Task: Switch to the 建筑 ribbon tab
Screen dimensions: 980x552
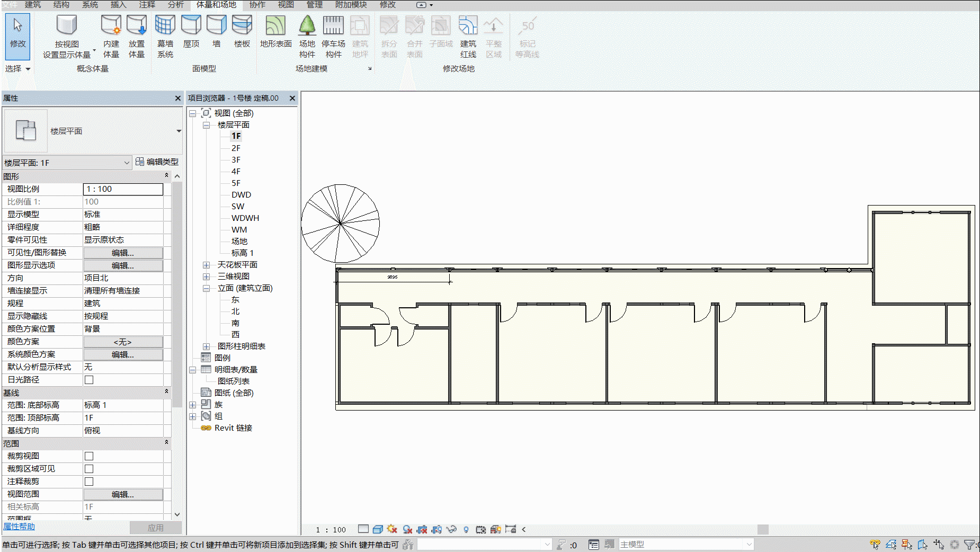Action: (x=33, y=5)
